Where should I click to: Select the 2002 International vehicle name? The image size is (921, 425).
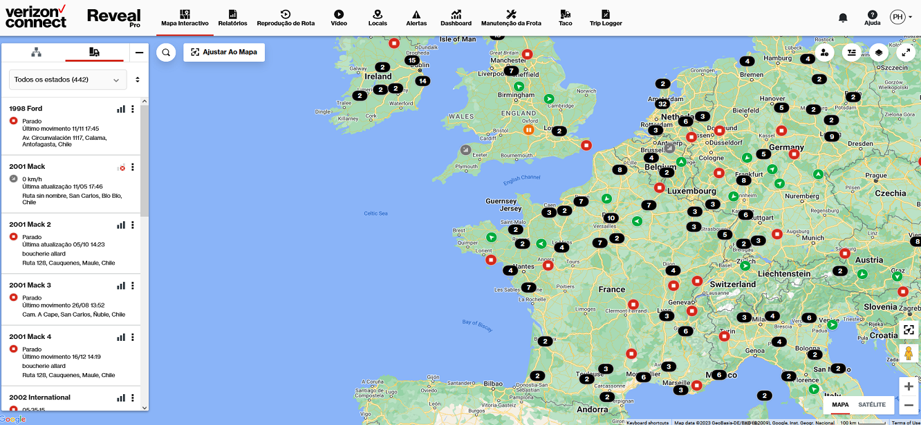40,397
